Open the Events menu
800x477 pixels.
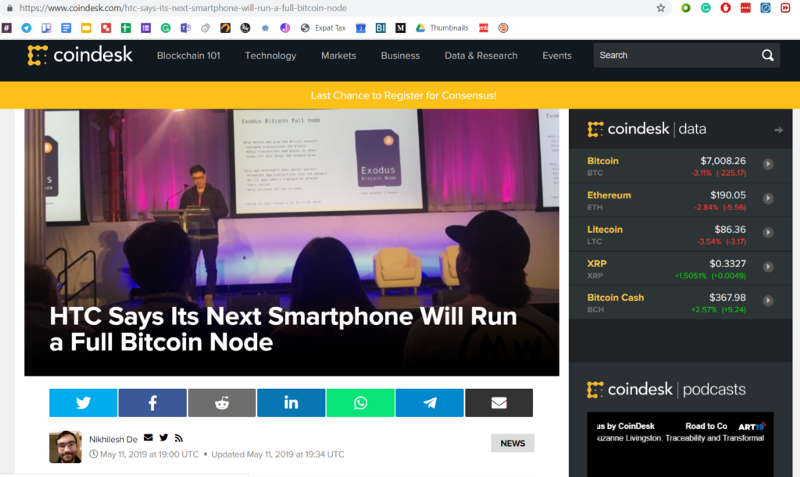click(557, 56)
